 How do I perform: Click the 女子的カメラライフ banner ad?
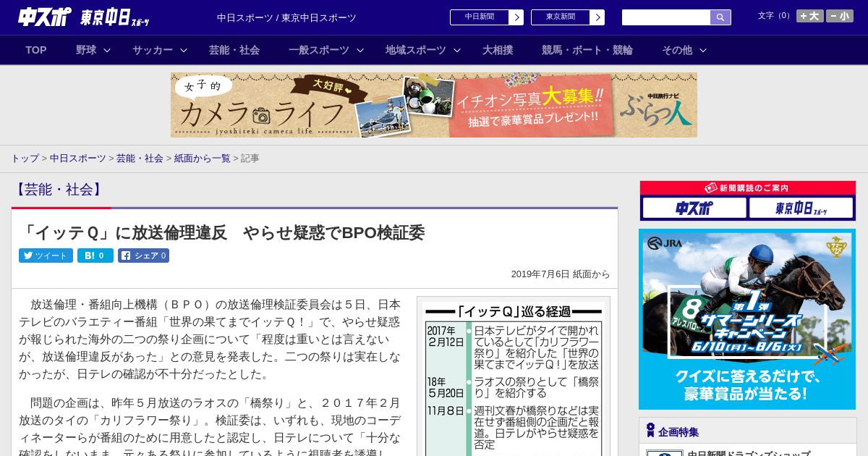click(x=434, y=105)
